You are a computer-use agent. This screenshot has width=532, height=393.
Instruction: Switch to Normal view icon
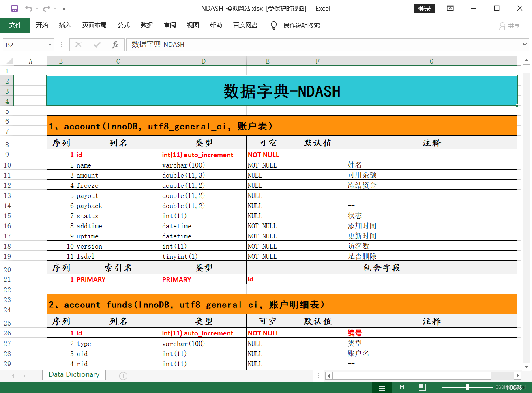382,387
